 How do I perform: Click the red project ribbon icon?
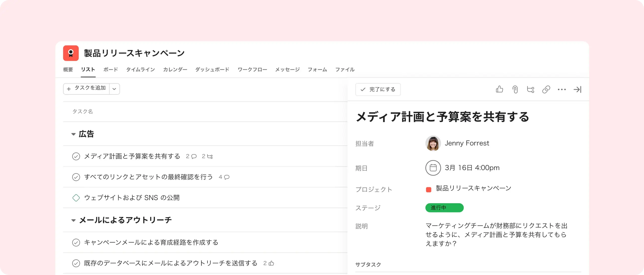click(71, 53)
